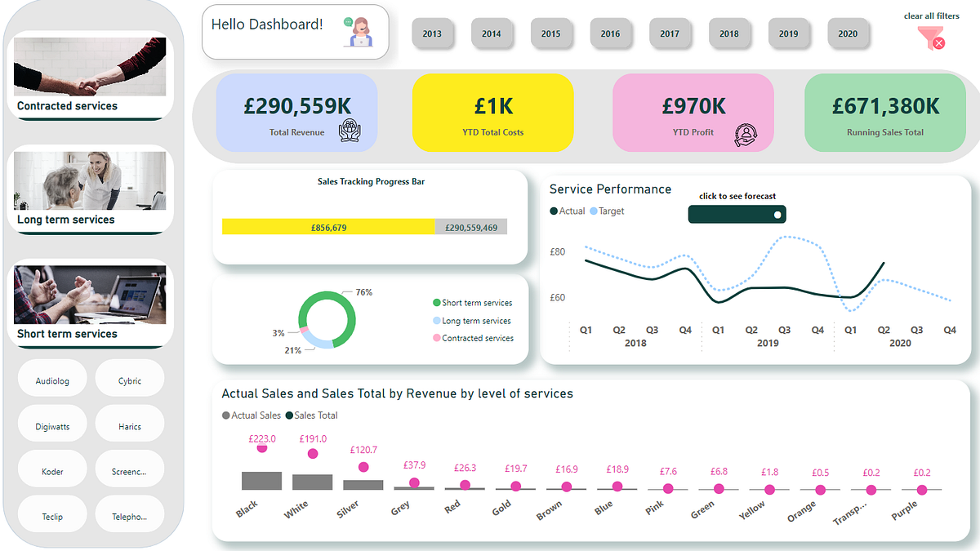This screenshot has width=980, height=551.
Task: Filter the dashboard by year 2020
Action: click(x=848, y=33)
